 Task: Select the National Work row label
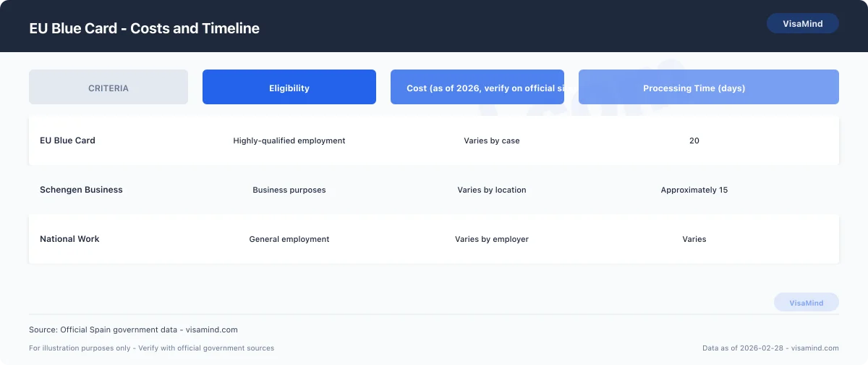[x=69, y=239]
